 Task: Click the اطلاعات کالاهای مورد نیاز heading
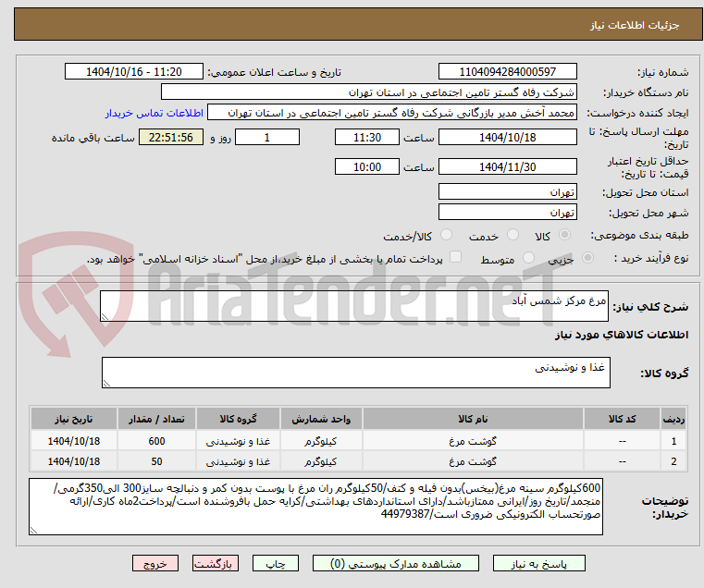coord(622,335)
